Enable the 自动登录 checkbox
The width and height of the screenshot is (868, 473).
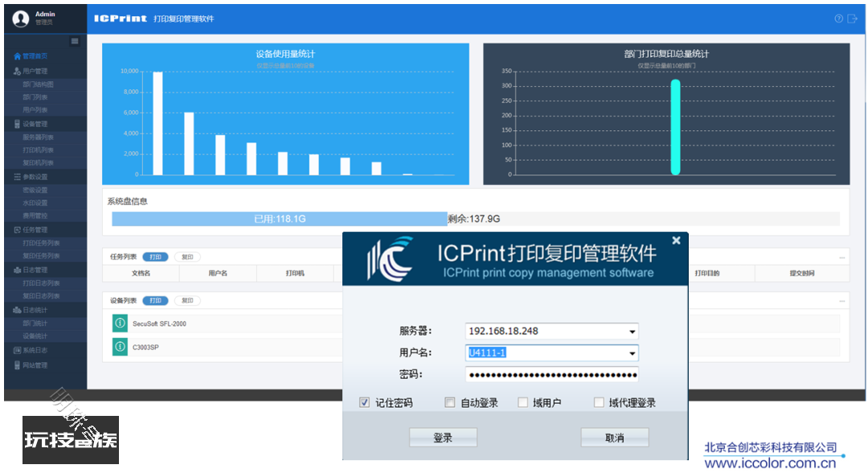449,403
